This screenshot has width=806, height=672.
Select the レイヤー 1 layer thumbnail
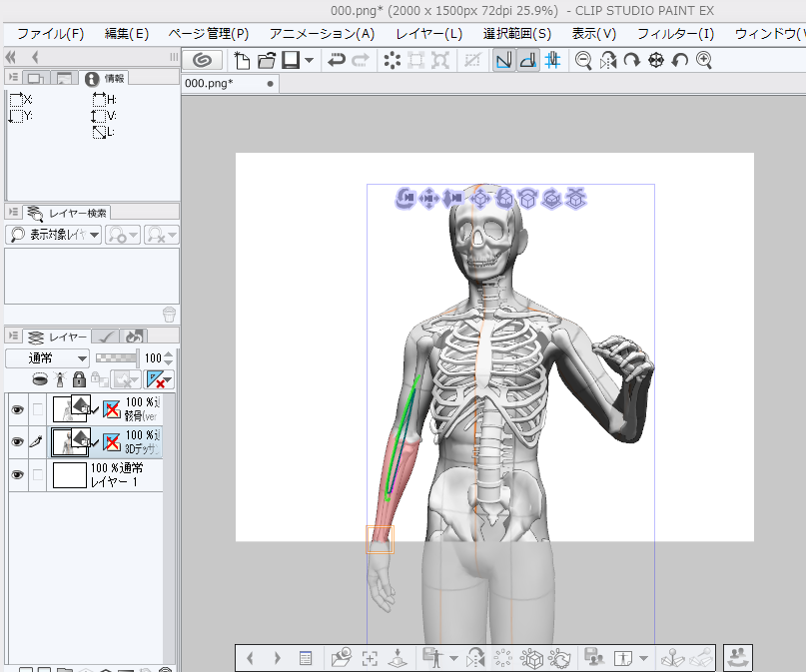click(69, 475)
